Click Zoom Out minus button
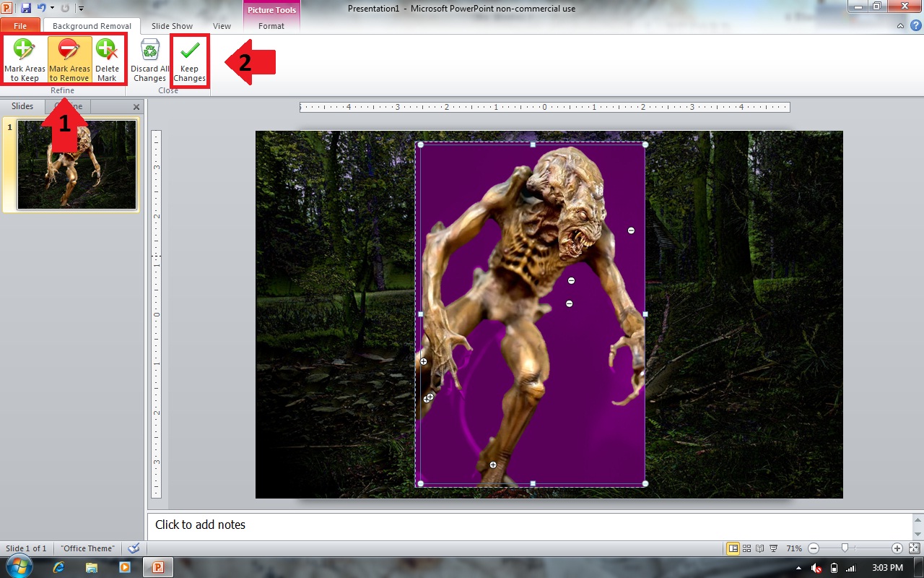Image resolution: width=924 pixels, height=578 pixels. coord(814,548)
